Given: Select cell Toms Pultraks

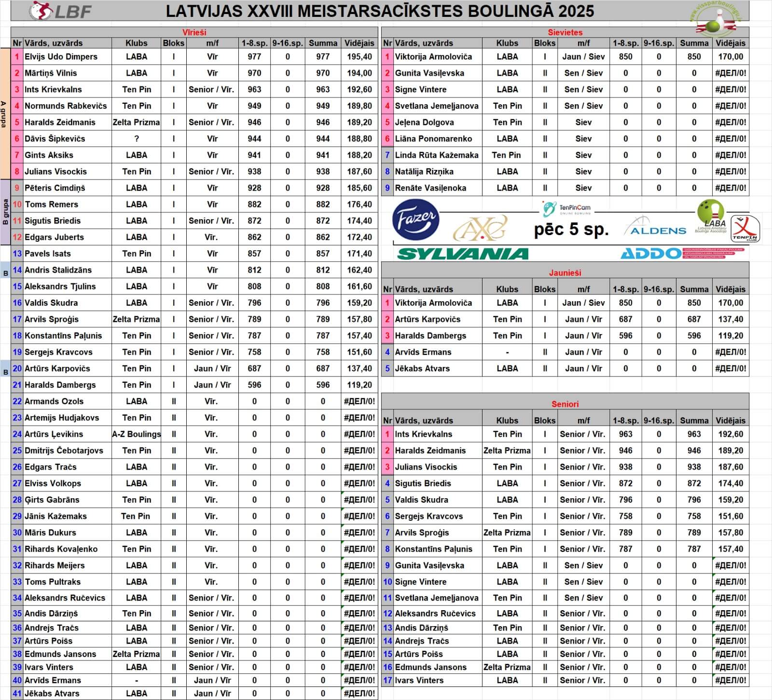Looking at the screenshot, I should click(68, 582).
